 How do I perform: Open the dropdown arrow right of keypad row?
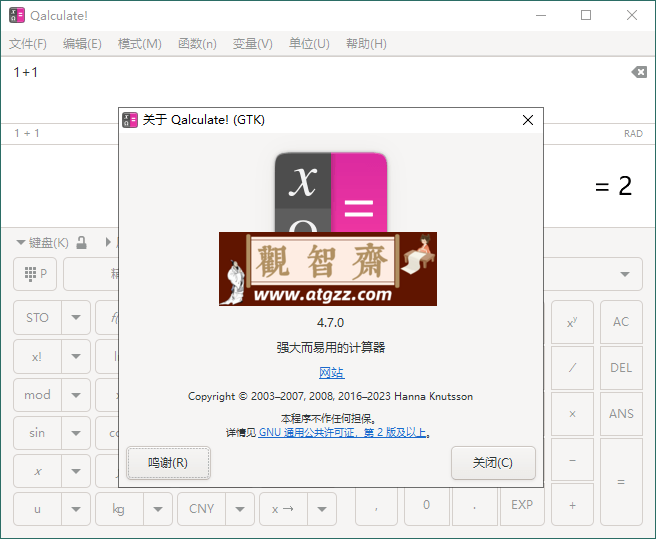point(625,275)
